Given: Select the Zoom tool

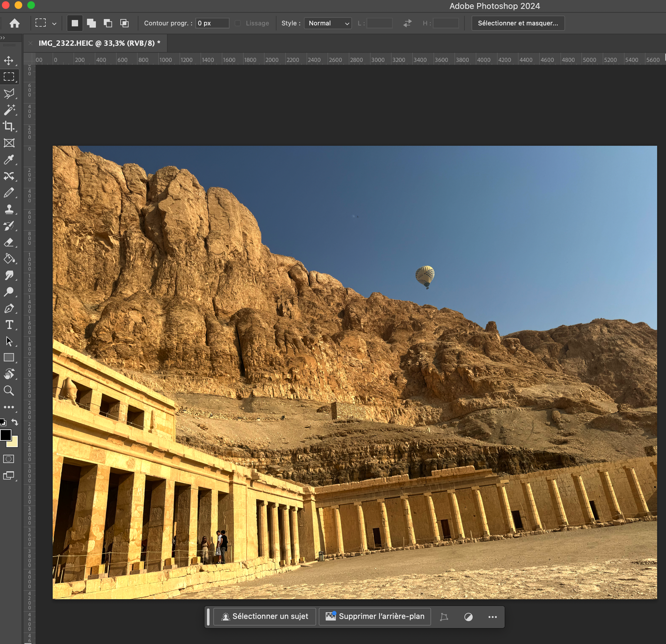Looking at the screenshot, I should pyautogui.click(x=9, y=391).
